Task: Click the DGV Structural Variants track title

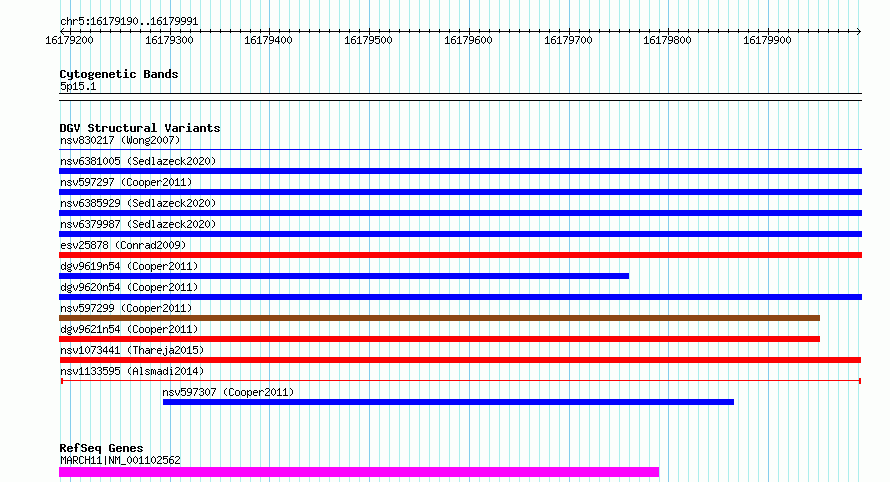Action: (x=140, y=128)
